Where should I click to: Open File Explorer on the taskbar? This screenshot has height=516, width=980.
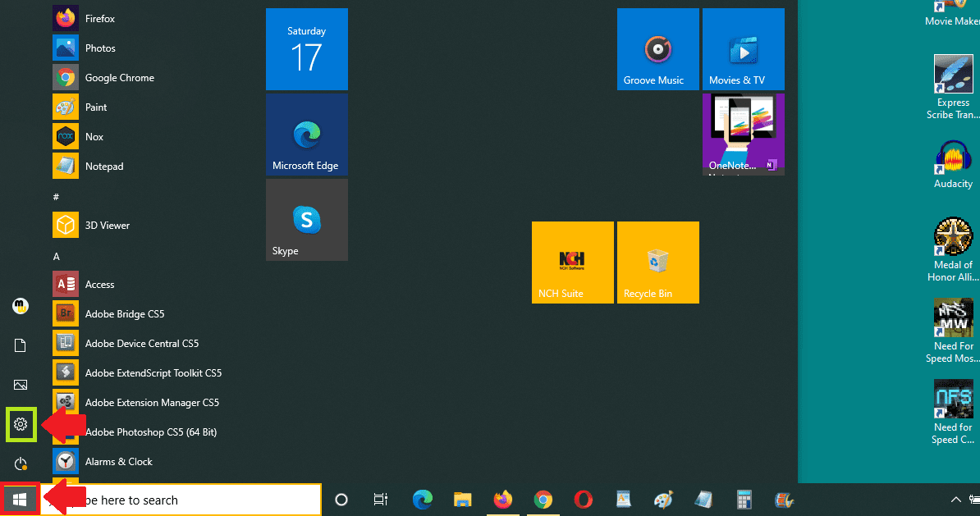click(462, 500)
